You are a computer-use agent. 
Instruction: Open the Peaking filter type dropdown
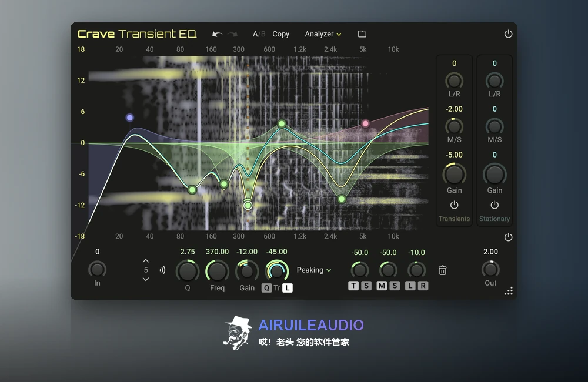coord(314,270)
